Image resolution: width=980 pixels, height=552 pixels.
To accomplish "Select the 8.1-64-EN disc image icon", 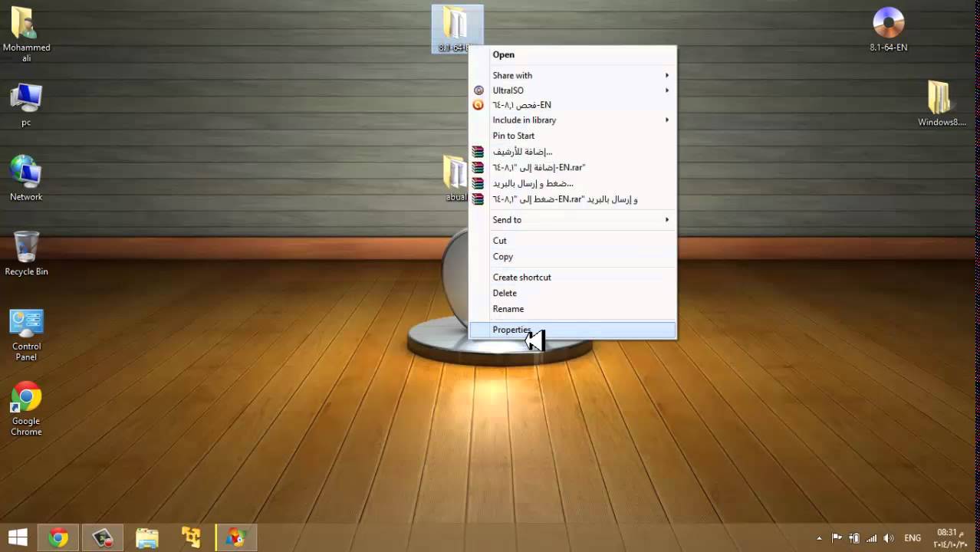I will [x=889, y=29].
